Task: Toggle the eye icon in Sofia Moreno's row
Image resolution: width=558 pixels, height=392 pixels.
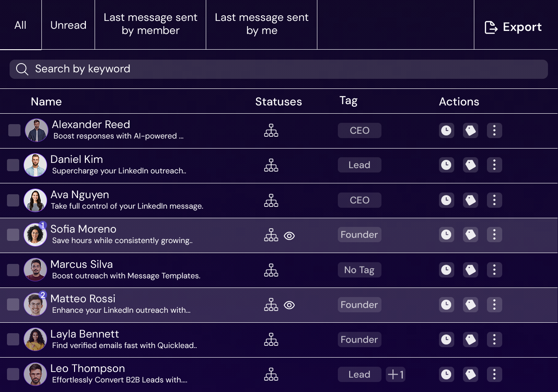Action: 289,236
